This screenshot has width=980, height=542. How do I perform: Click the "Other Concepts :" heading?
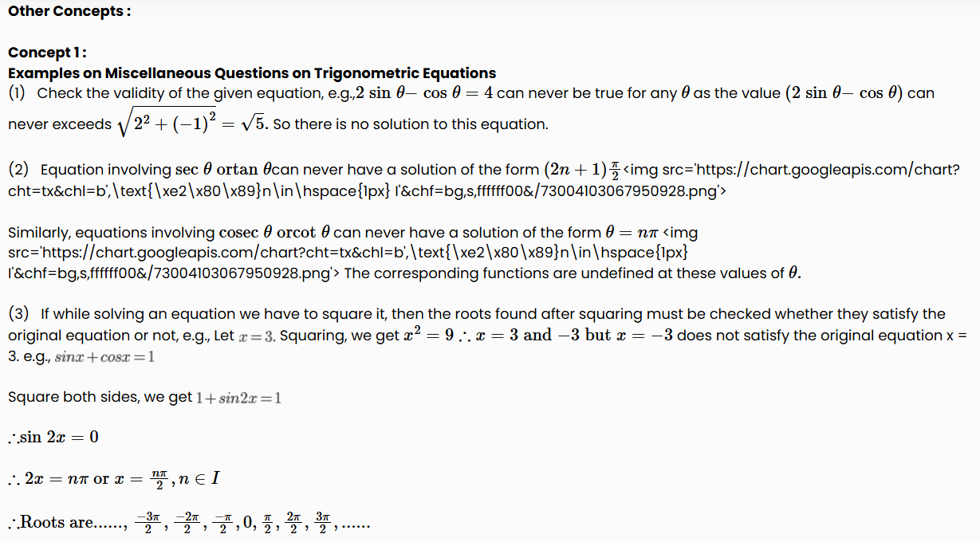coord(69,12)
